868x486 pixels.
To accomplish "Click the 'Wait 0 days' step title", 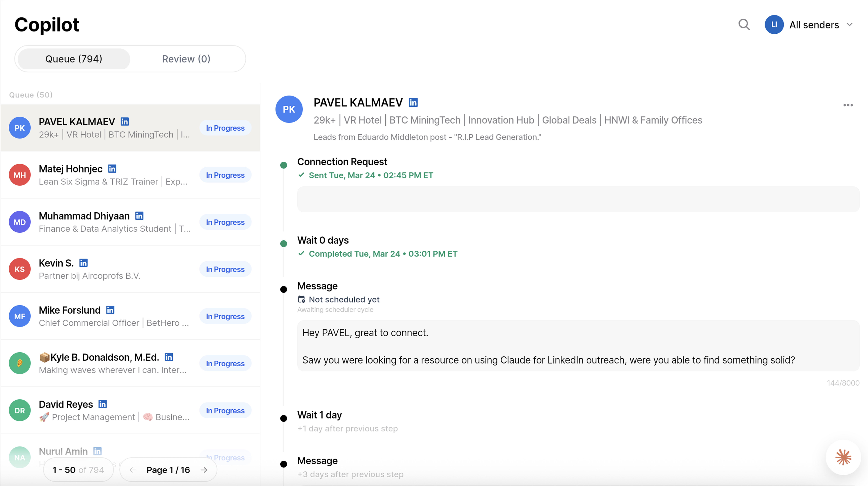I will click(x=323, y=240).
